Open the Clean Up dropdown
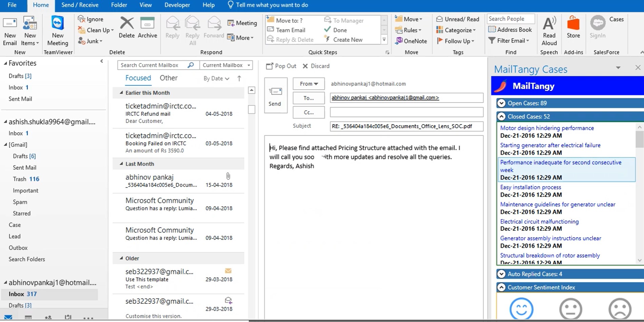Screen dimensions: 644x322 point(96,30)
